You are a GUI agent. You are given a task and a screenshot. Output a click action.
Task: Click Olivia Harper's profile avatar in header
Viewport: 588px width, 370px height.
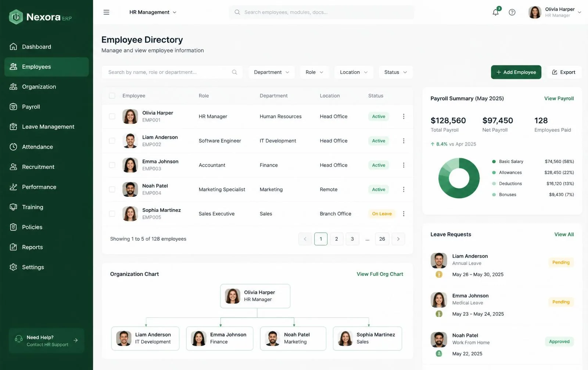click(x=535, y=12)
